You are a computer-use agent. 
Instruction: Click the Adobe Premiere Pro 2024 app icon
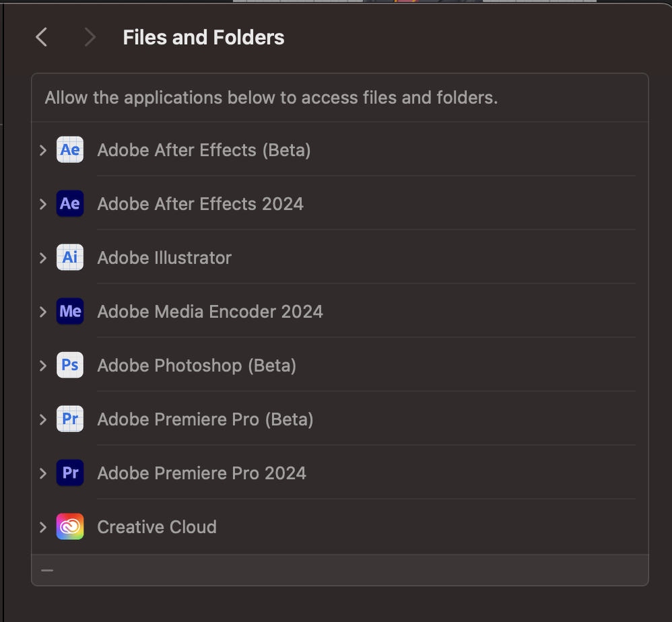click(x=69, y=473)
